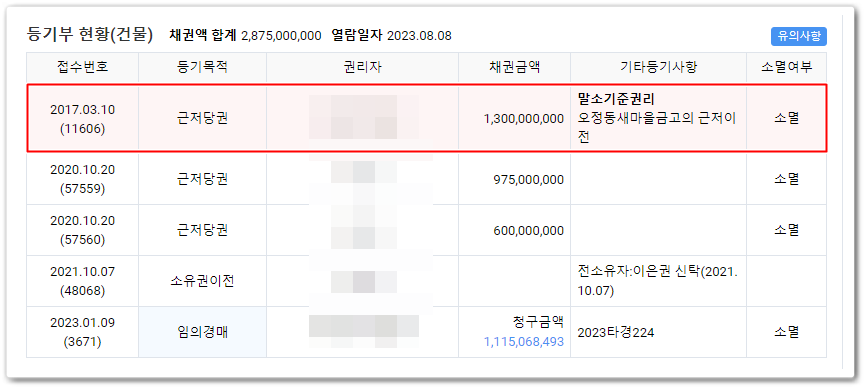Click the blue claim amount 1,115,068,493
This screenshot has height=390, width=867.
coord(524,342)
